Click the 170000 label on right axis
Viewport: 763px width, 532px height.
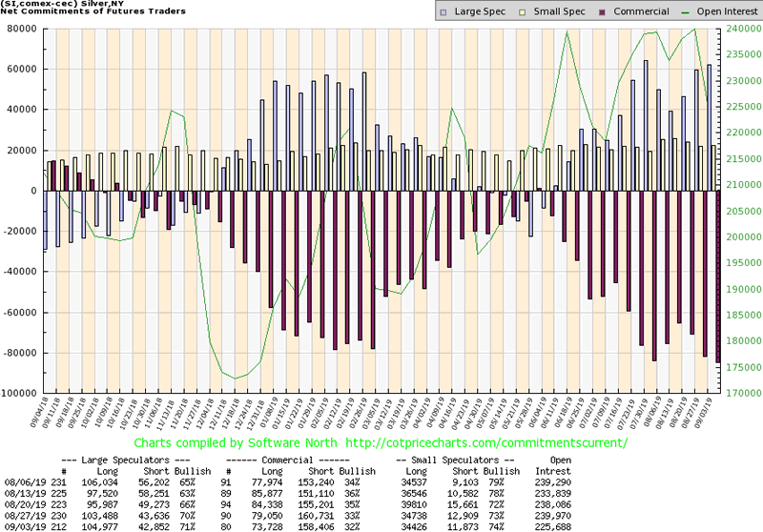click(x=743, y=393)
